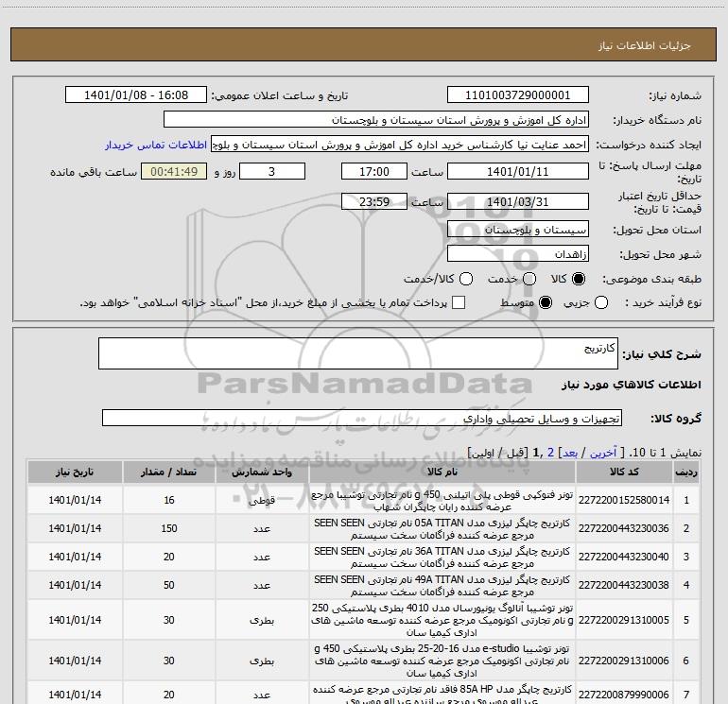This screenshot has height=704, width=728.
Task: Click the remaining time countdown 00:41:49
Action: (174, 171)
